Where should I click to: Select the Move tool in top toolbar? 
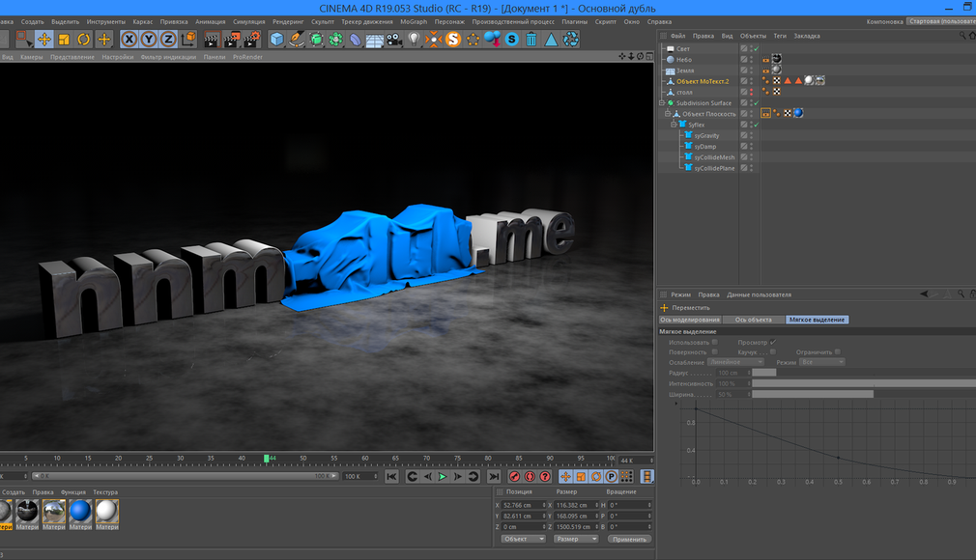click(x=43, y=40)
